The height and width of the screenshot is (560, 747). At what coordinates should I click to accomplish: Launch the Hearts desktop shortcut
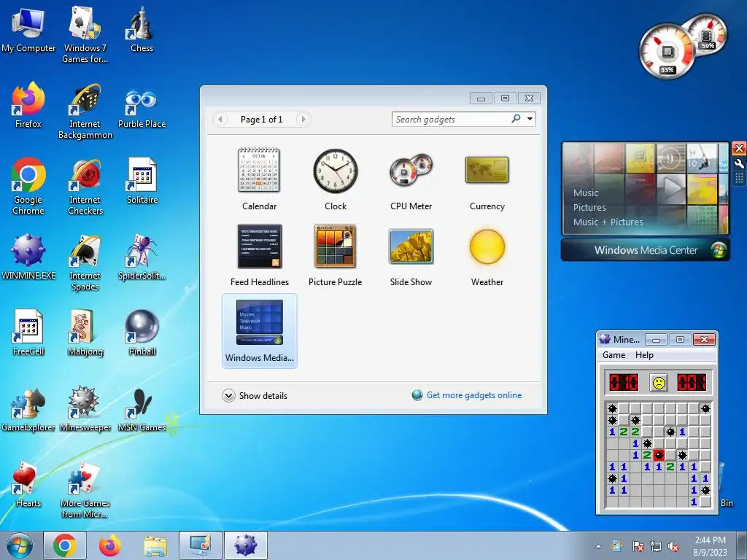click(x=28, y=485)
